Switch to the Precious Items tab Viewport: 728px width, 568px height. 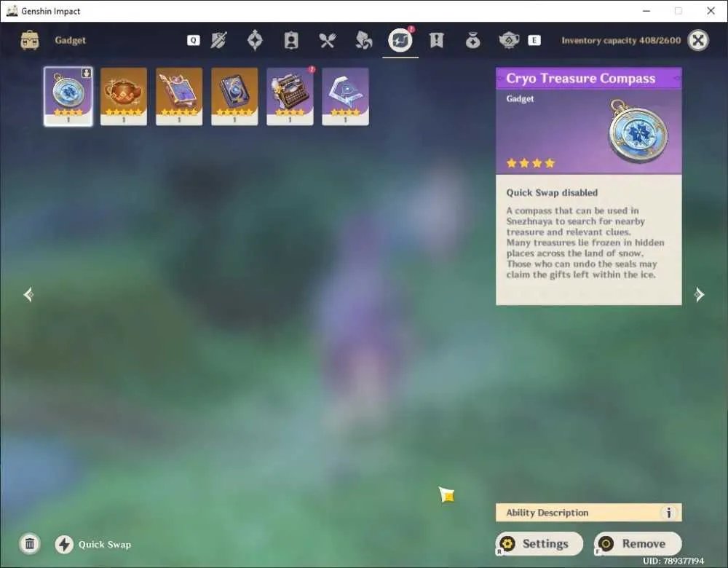472,40
